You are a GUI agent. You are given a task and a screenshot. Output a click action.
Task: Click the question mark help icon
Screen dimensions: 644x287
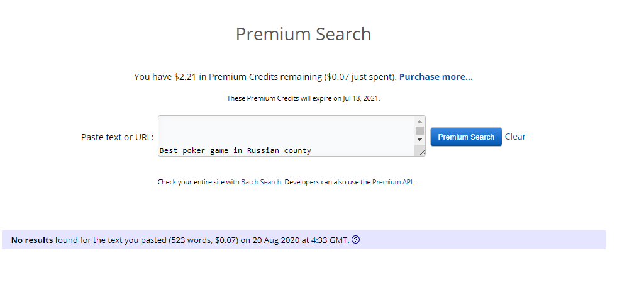click(356, 240)
